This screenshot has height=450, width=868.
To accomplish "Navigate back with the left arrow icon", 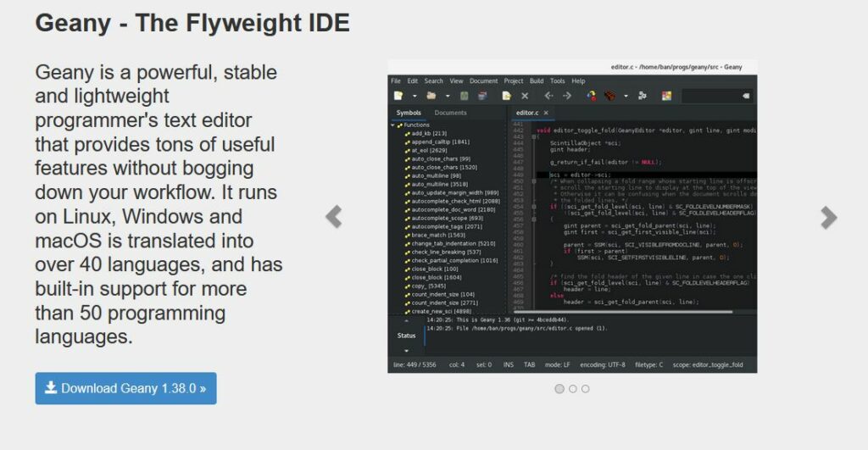I will [x=548, y=96].
